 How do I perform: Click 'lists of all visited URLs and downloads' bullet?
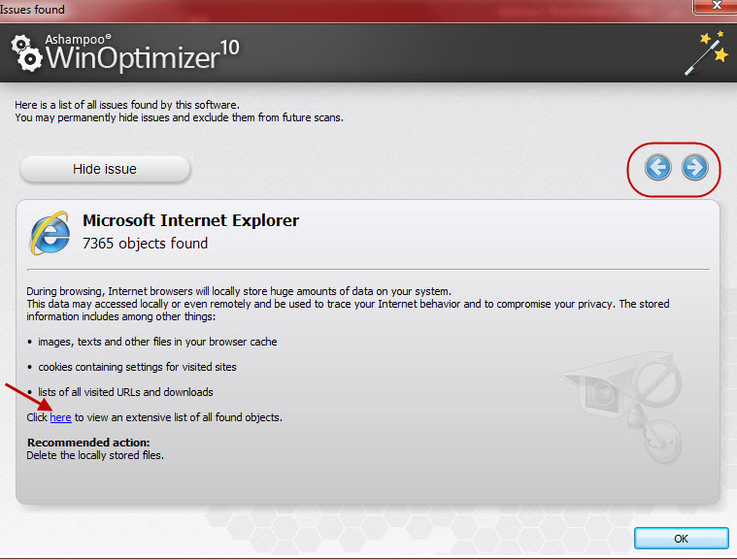point(125,392)
